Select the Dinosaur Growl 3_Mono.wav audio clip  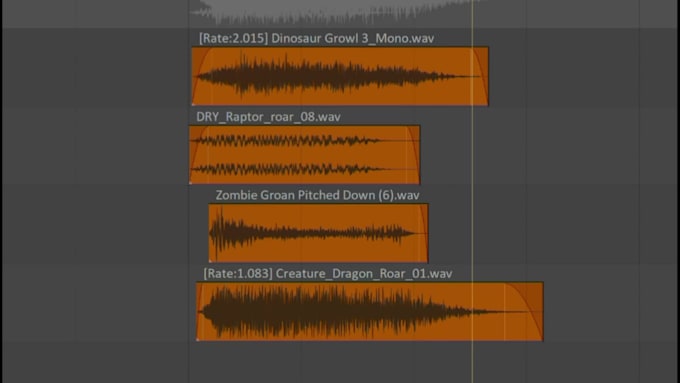click(340, 76)
